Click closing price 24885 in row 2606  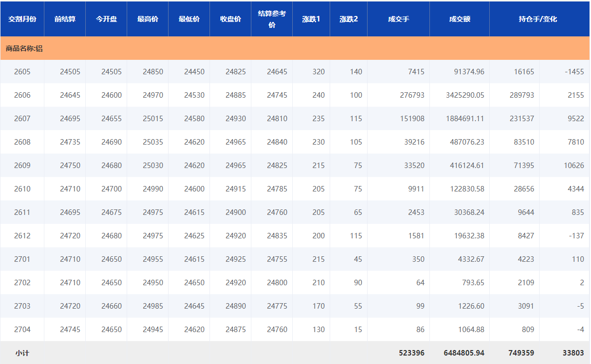pyautogui.click(x=235, y=95)
